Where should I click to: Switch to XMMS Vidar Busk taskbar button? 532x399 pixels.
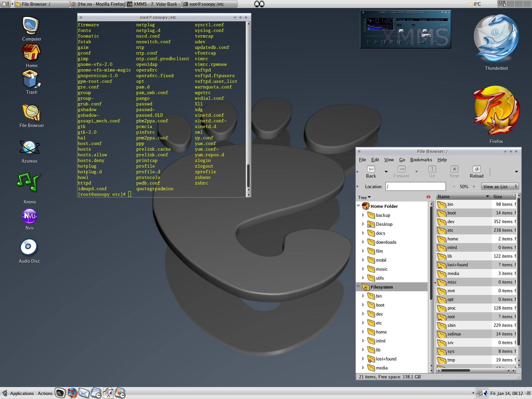(x=154, y=4)
